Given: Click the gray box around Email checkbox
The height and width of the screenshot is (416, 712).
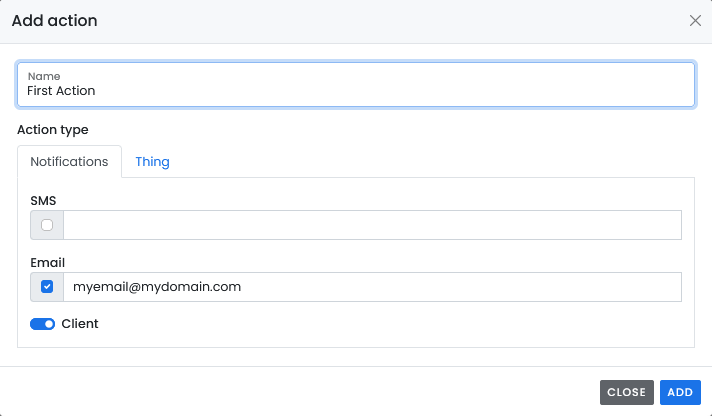Looking at the screenshot, I should (x=47, y=287).
